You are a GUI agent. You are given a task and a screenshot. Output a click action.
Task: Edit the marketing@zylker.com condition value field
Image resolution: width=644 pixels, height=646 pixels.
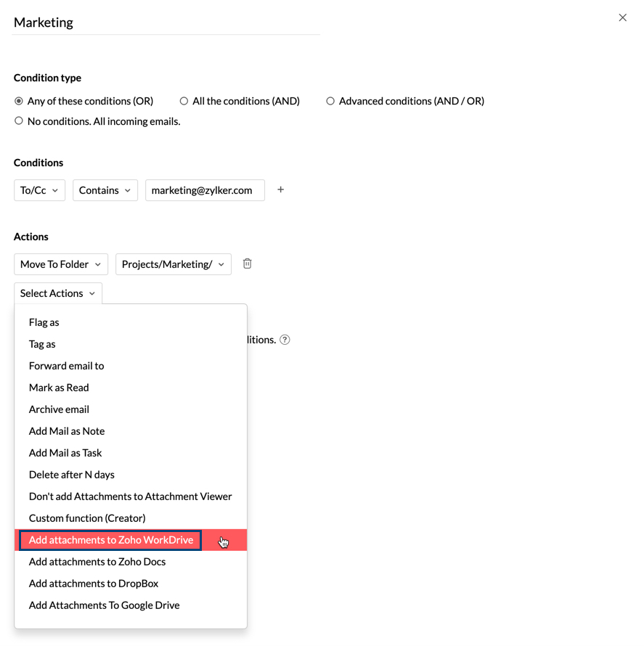(205, 190)
